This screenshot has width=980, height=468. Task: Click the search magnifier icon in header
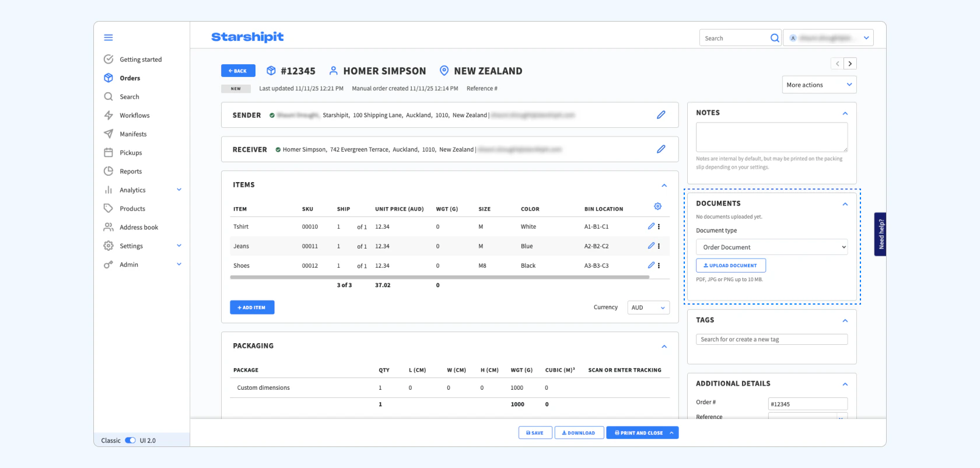(774, 38)
